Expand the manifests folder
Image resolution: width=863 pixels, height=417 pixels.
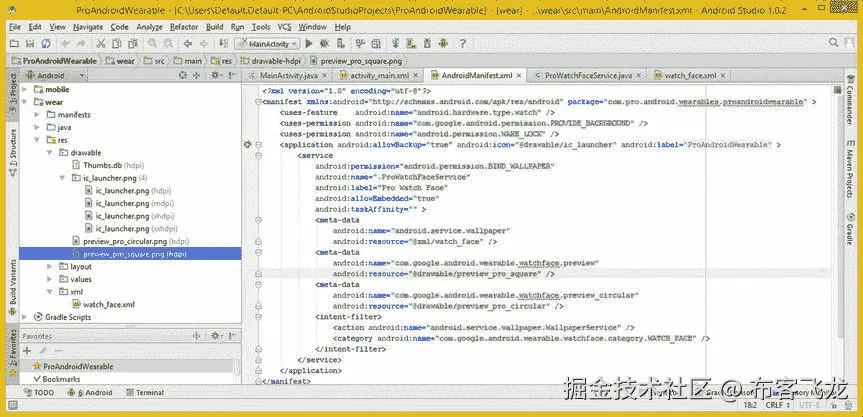(x=37, y=114)
